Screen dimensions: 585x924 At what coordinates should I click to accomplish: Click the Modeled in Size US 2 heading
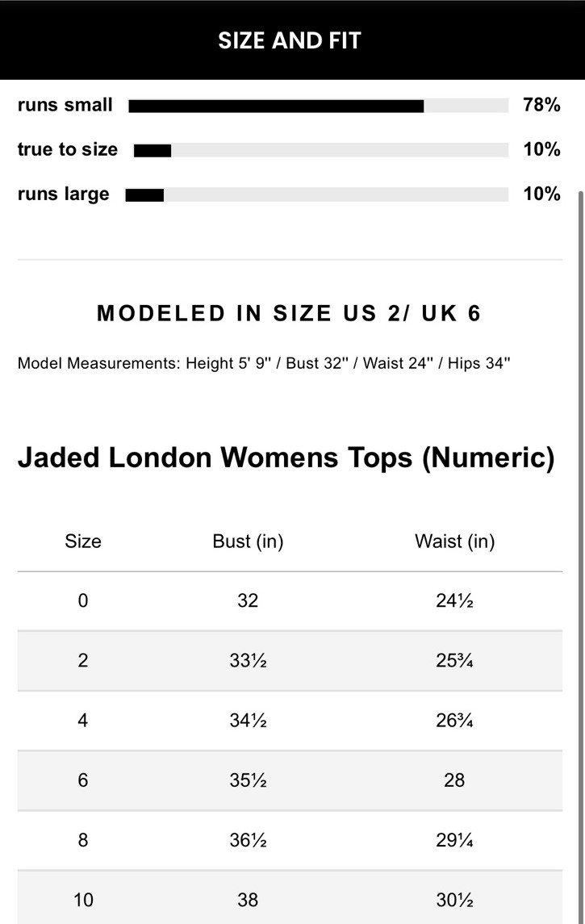coord(289,313)
